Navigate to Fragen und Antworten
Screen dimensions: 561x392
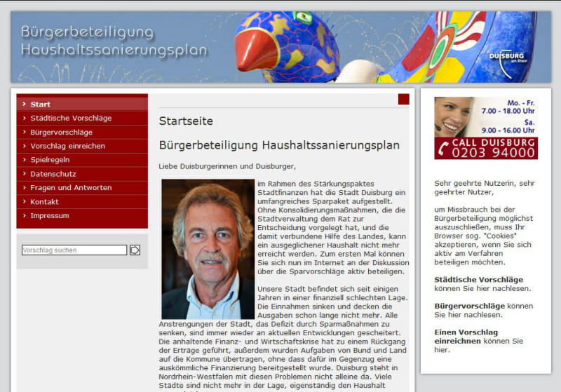[82, 188]
